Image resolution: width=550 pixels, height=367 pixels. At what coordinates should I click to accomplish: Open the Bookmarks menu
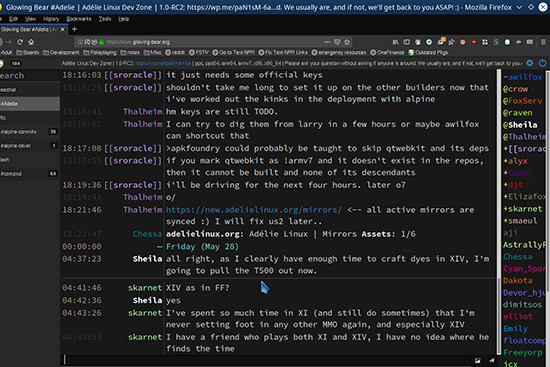tap(79, 19)
